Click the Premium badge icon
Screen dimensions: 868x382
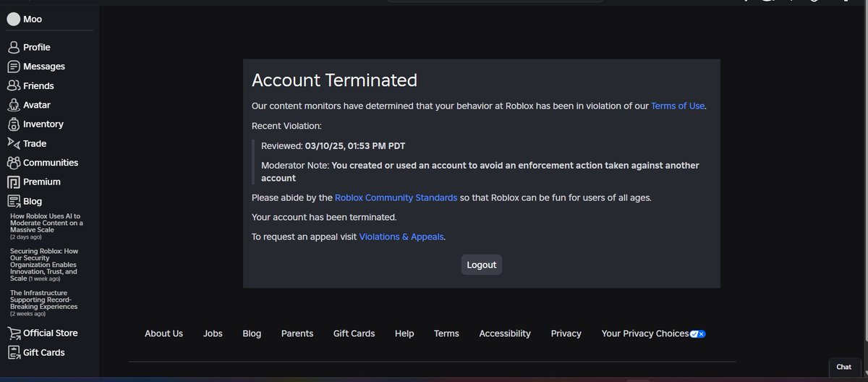[13, 182]
